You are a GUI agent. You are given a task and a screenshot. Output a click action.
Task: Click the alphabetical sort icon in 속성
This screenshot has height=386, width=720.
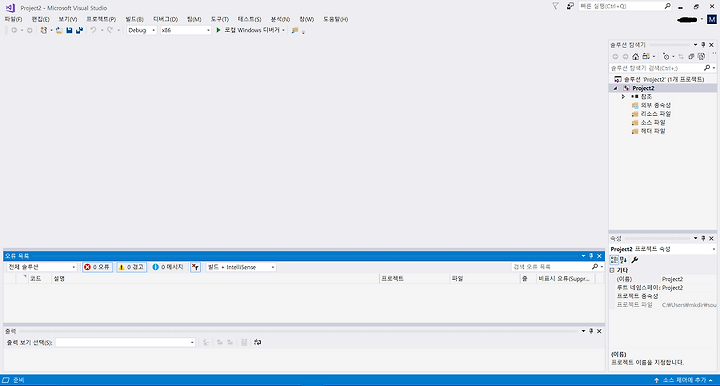coord(623,260)
